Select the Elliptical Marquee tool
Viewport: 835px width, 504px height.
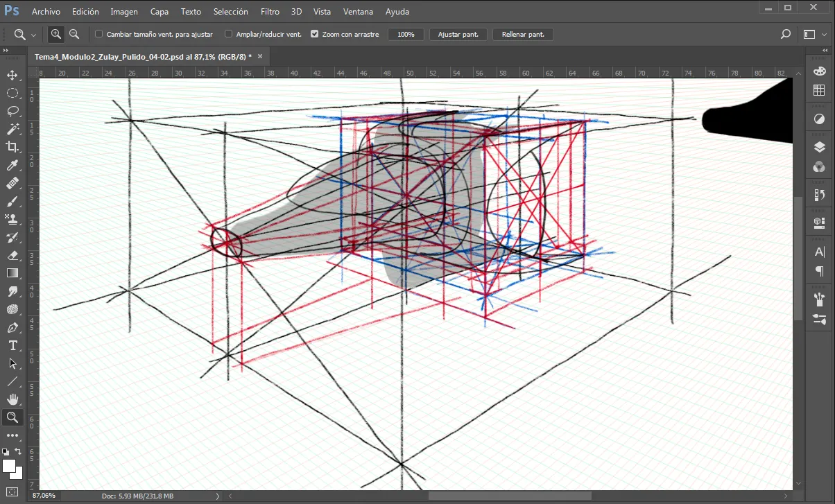(x=12, y=93)
